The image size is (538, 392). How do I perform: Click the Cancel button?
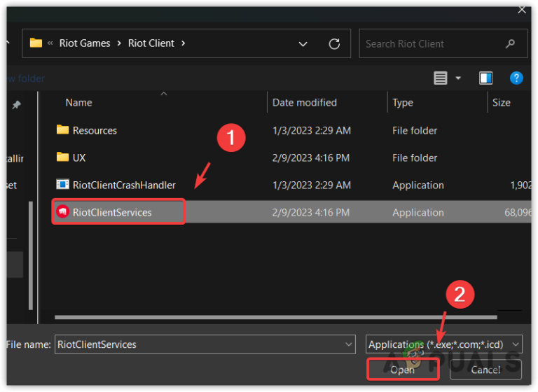pos(485,370)
